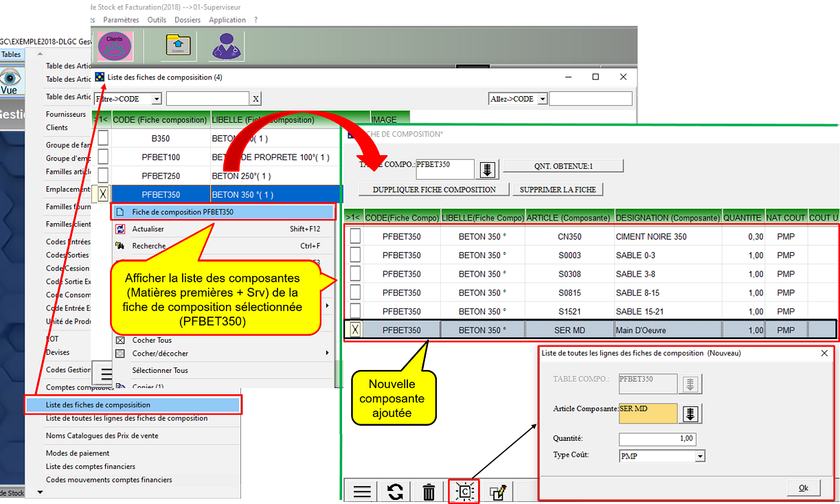Image resolution: width=840 pixels, height=504 pixels.
Task: Open the Dossiers menu
Action: 188,20
